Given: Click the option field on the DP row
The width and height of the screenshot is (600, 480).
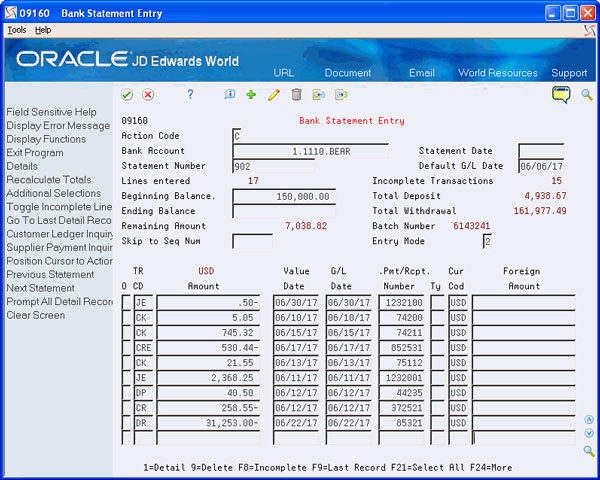Looking at the screenshot, I should [x=126, y=393].
